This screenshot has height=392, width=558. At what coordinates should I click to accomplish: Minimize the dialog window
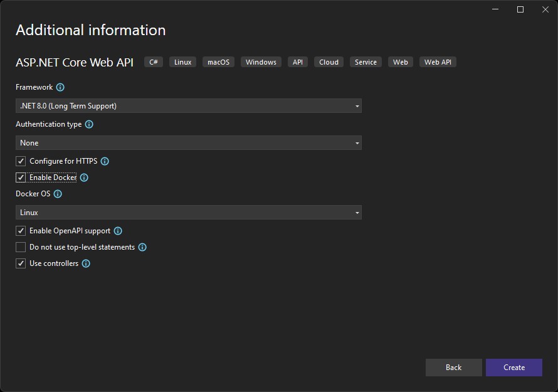coord(495,9)
